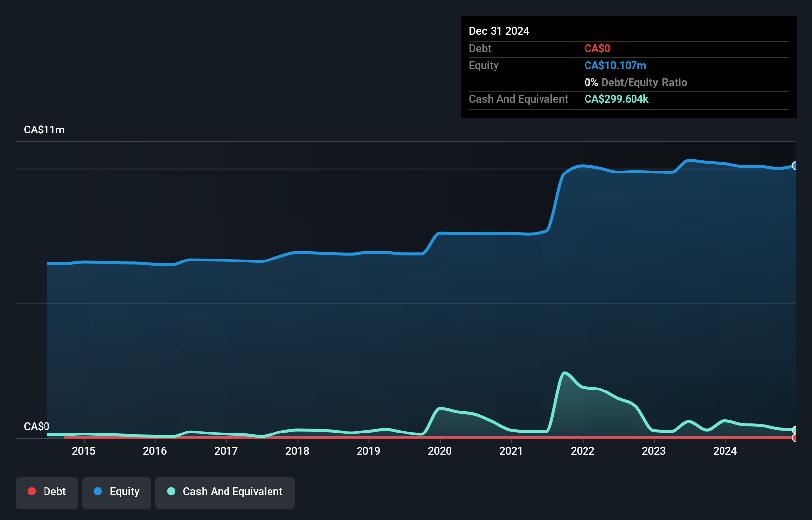Toggle the Equity series legend button
The width and height of the screenshot is (812, 520).
click(x=117, y=493)
